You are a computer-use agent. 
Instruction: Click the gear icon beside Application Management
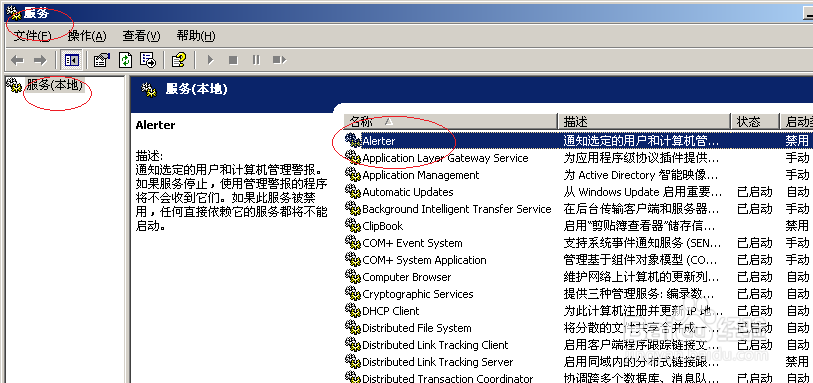click(353, 175)
